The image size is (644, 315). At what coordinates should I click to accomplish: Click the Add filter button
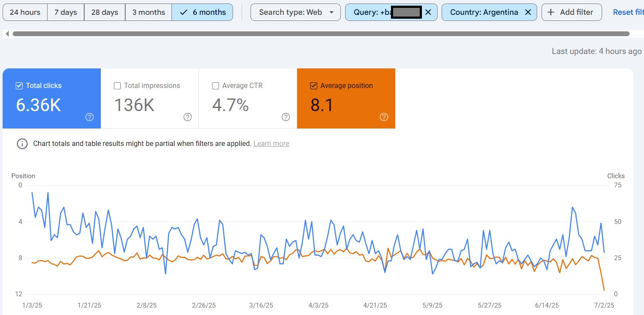point(572,12)
